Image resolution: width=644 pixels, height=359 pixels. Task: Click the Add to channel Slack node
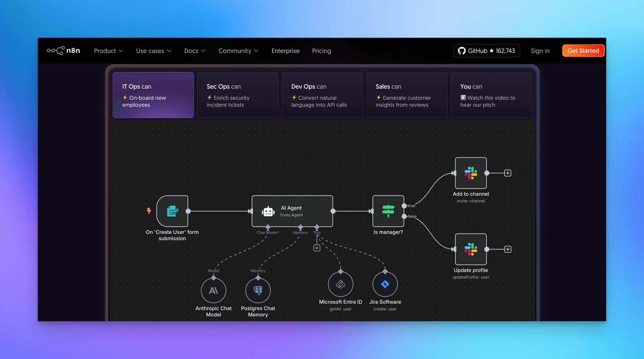click(x=471, y=173)
